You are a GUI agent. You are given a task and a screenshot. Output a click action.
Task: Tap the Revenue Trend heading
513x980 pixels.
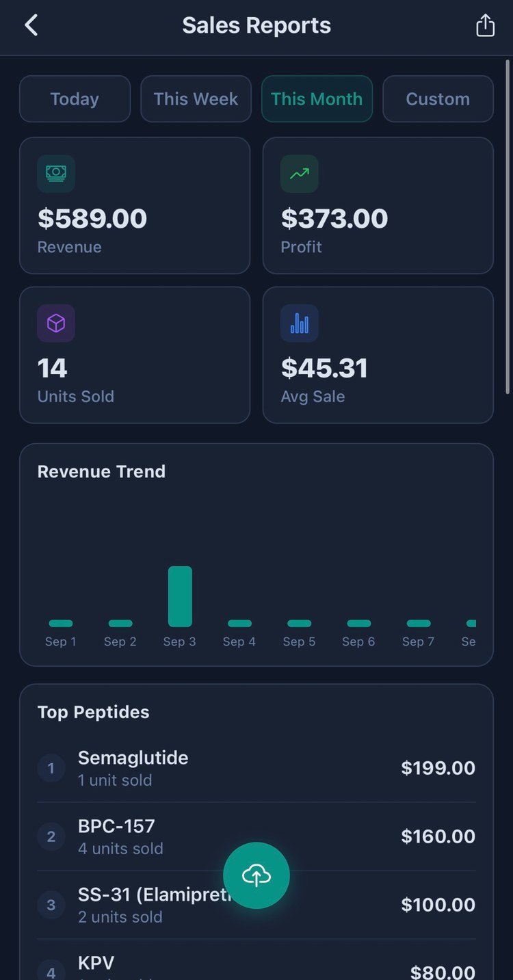101,471
